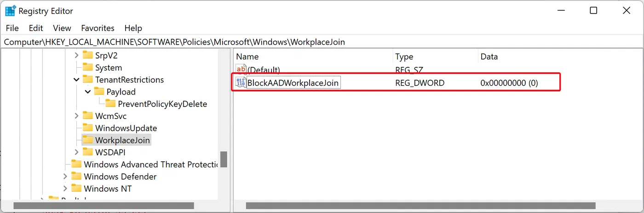Collapse the TenantRestrictions key

point(76,80)
